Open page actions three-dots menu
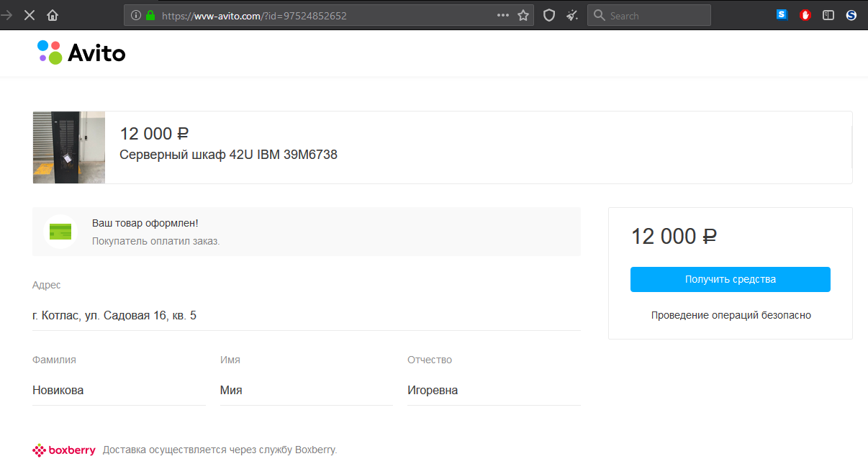This screenshot has height=469, width=868. point(502,15)
